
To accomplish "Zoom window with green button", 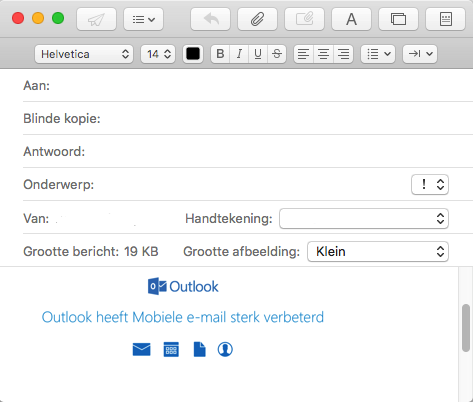I will click(x=58, y=18).
